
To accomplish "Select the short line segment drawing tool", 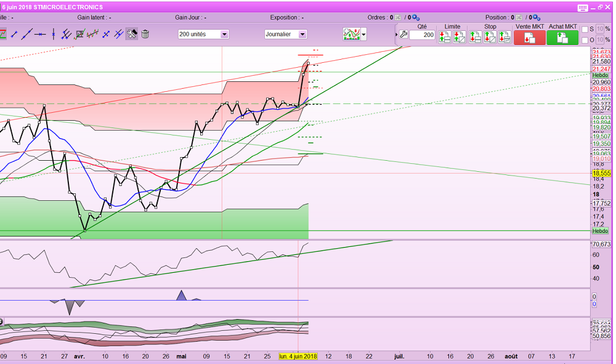I will coord(15,34).
